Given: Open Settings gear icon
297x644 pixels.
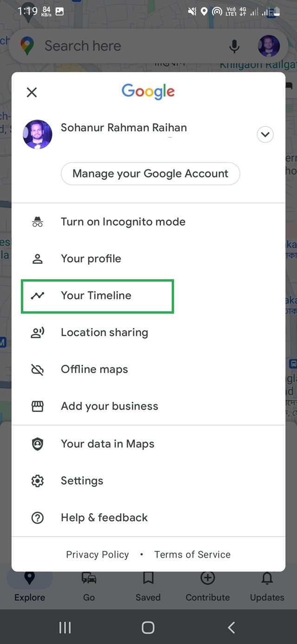Looking at the screenshot, I should pos(37,481).
